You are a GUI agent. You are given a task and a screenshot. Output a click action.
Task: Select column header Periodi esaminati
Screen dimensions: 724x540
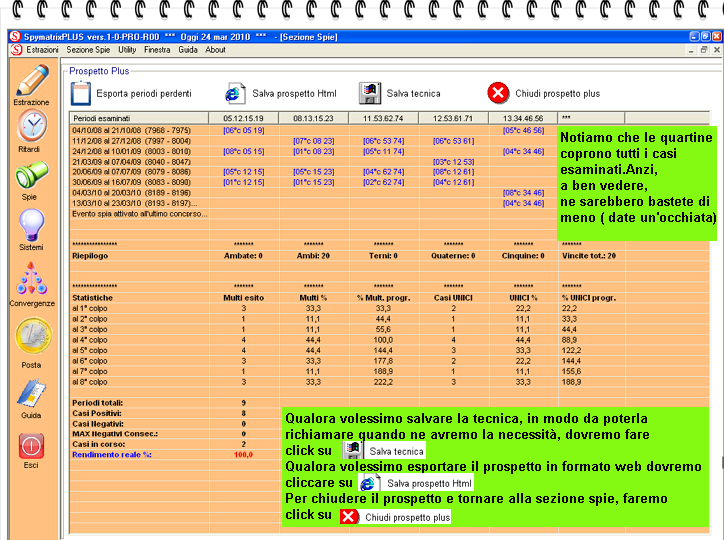click(139, 118)
